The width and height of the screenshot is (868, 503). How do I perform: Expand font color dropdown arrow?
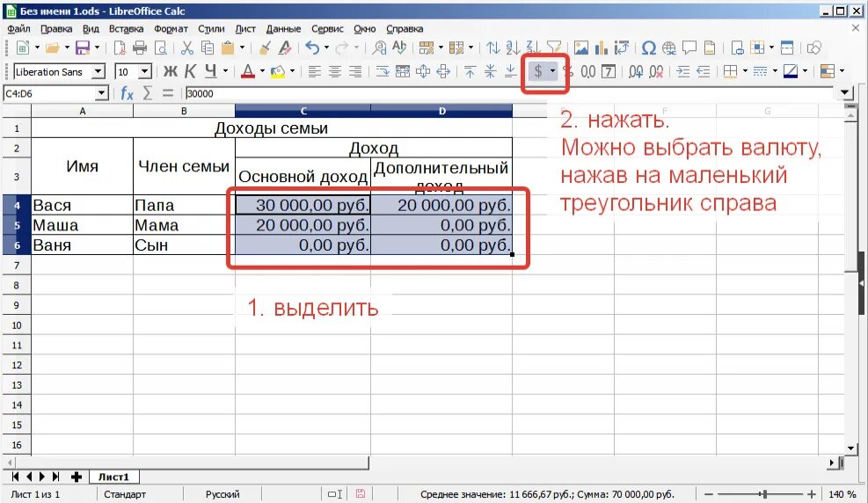pyautogui.click(x=262, y=71)
